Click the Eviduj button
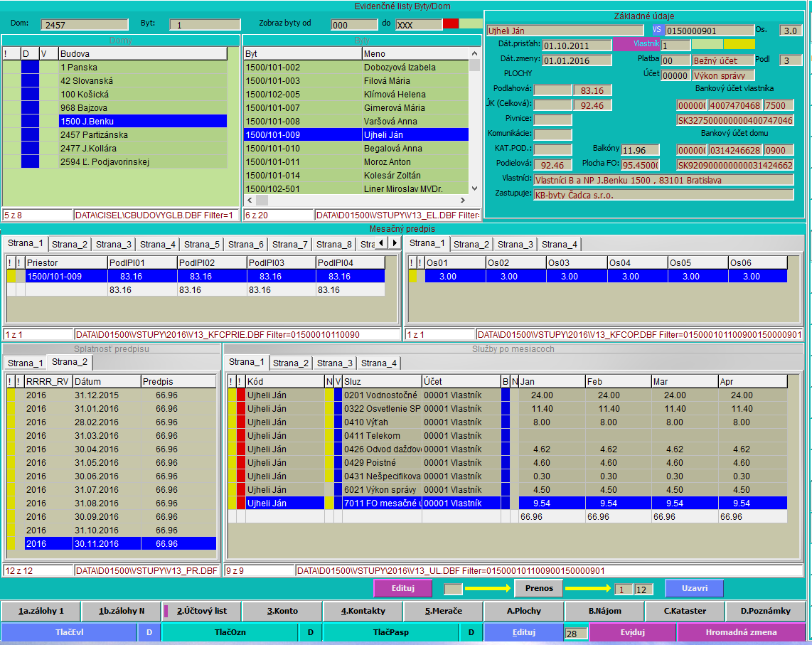The height and width of the screenshot is (645, 812). pyautogui.click(x=632, y=632)
